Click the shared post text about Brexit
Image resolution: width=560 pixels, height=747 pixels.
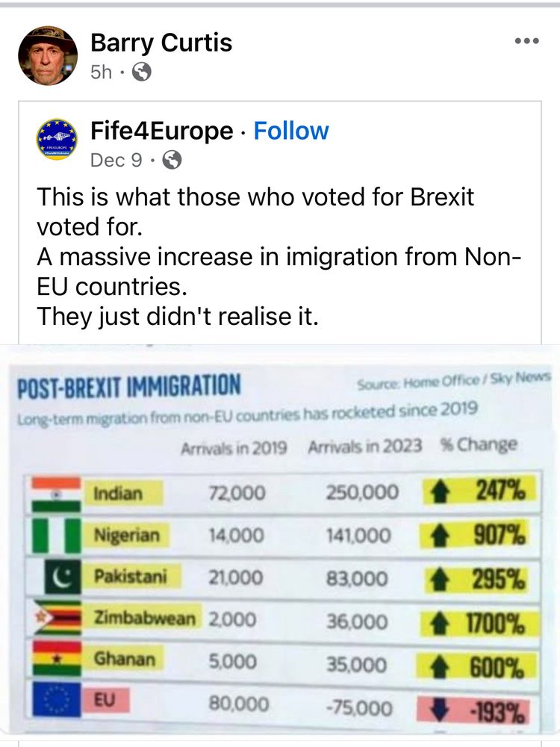point(279,256)
